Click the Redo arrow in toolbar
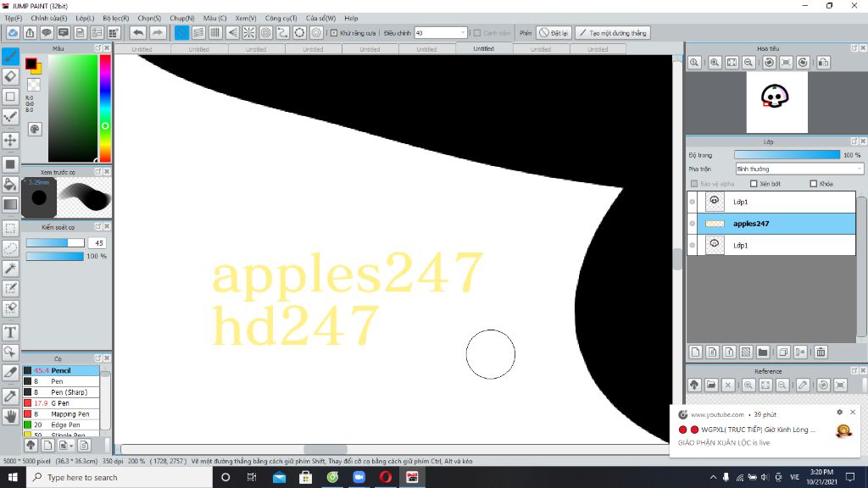Screen dimensions: 868x488 (x=158, y=33)
